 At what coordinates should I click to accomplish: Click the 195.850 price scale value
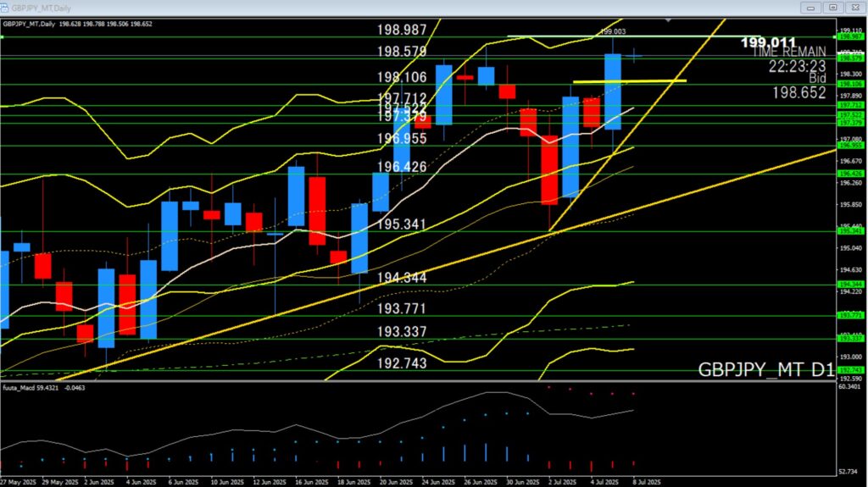click(851, 205)
